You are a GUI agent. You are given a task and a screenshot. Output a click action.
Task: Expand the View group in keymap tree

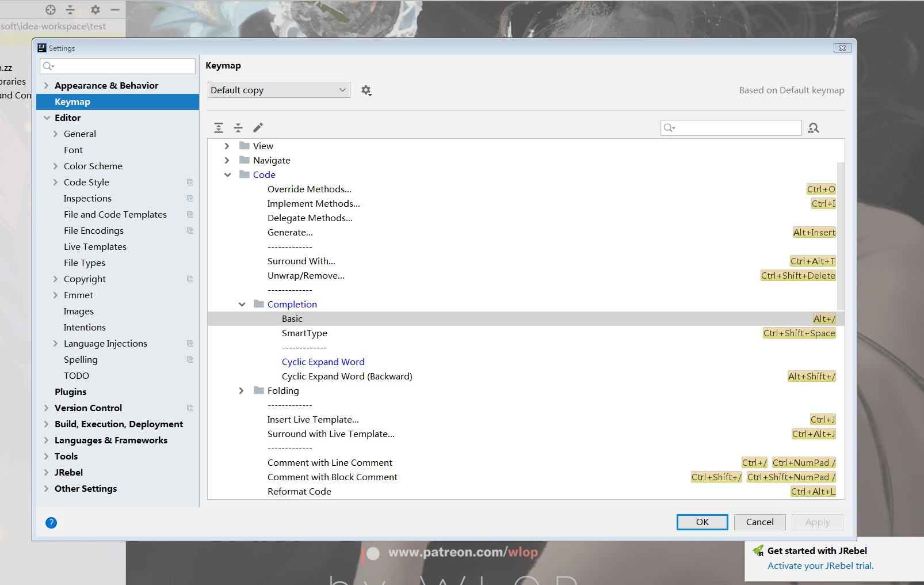tap(227, 146)
